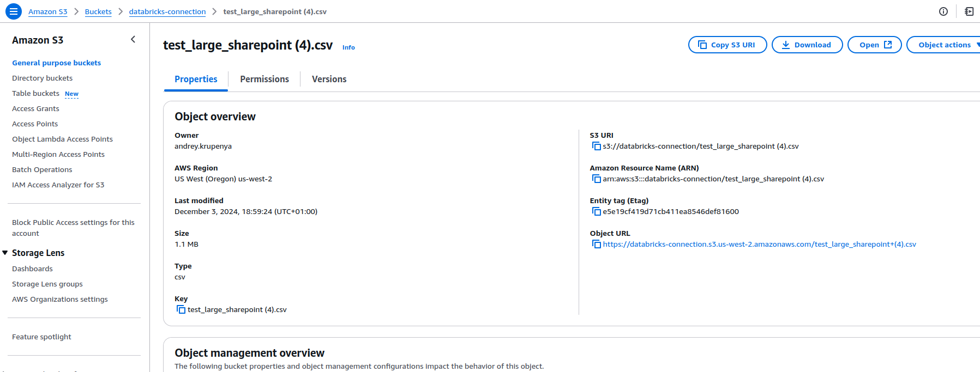The height and width of the screenshot is (372, 980).
Task: Click the Open button
Action: [875, 45]
